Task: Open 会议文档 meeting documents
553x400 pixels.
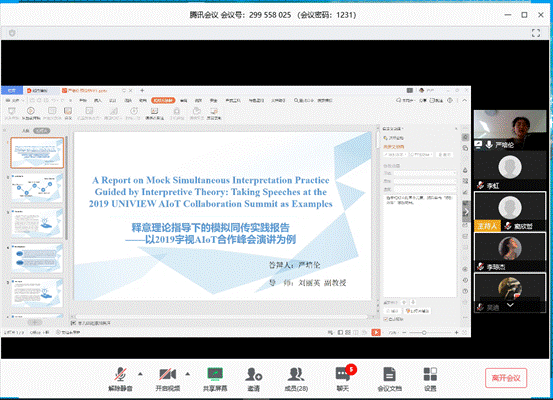Action: click(x=389, y=379)
